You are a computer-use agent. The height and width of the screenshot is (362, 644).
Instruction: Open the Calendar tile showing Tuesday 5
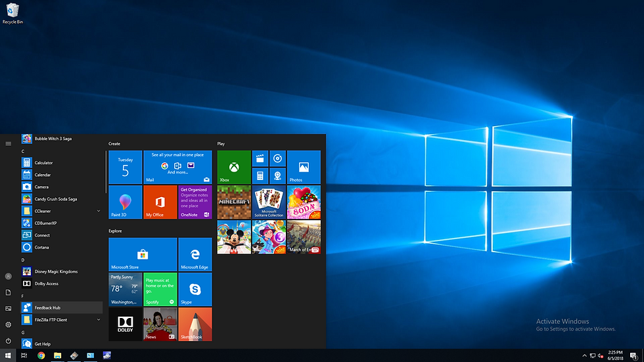pos(126,167)
